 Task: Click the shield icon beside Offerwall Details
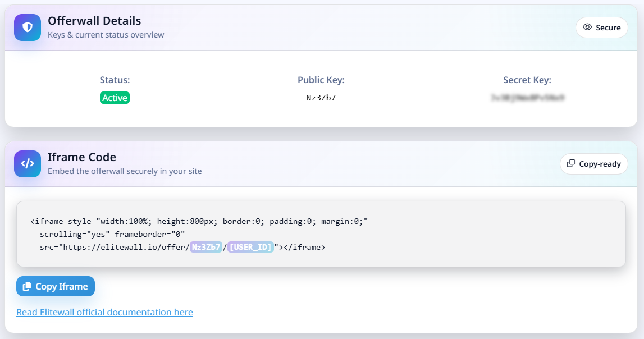point(27,27)
